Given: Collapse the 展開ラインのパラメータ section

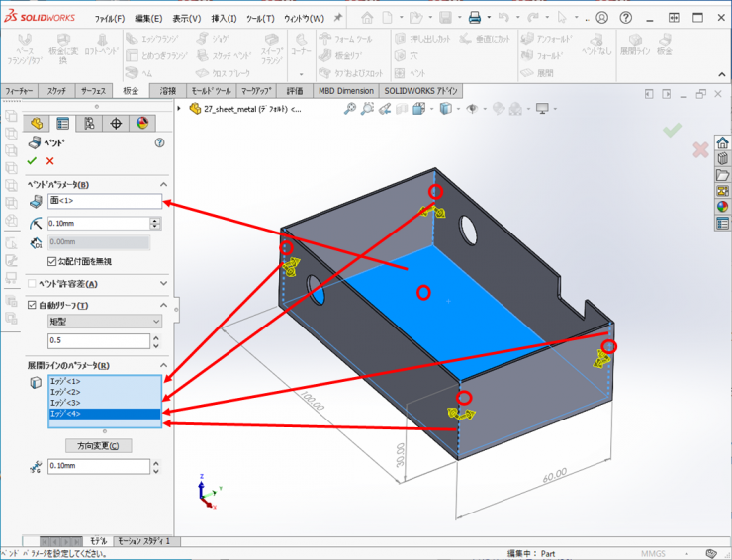Looking at the screenshot, I should (163, 365).
